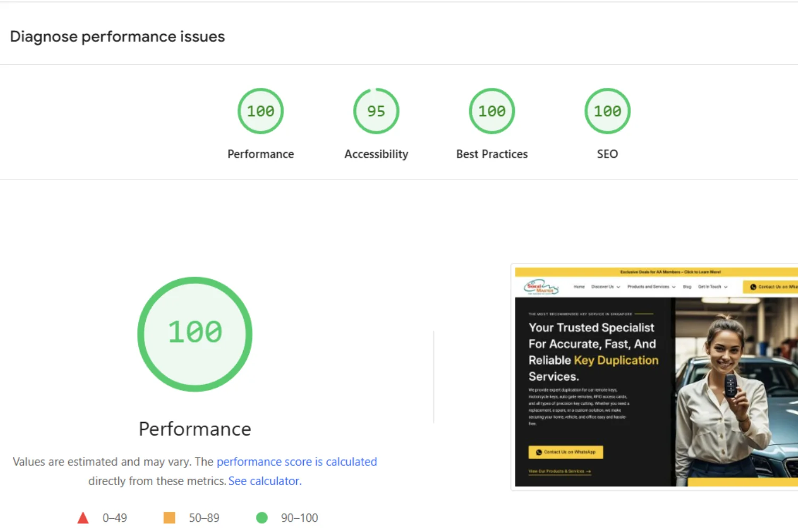Click the '50–89' legend text
Viewport: 798px width, 532px height.
[204, 518]
